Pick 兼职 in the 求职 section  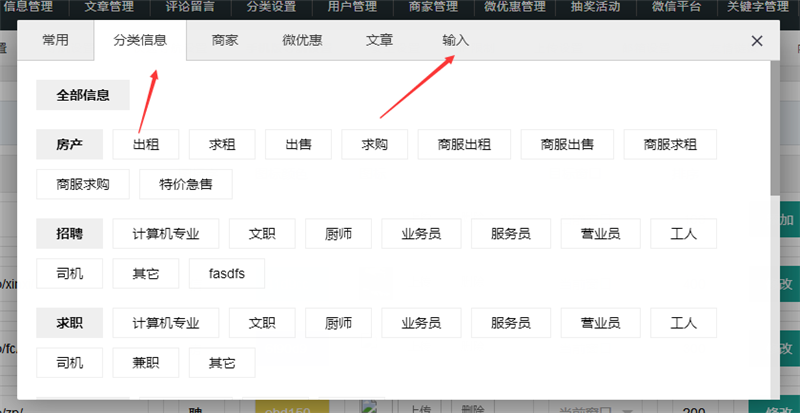pos(146,362)
